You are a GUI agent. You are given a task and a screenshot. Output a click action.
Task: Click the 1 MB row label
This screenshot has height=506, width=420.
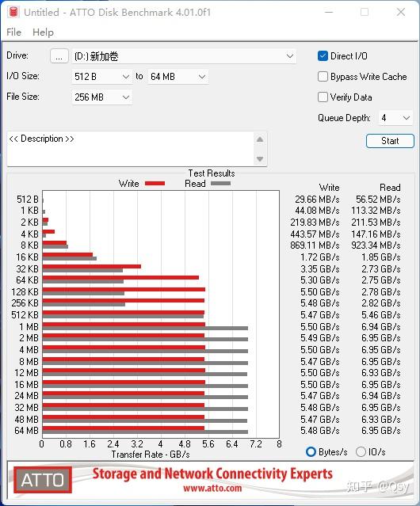pos(29,326)
